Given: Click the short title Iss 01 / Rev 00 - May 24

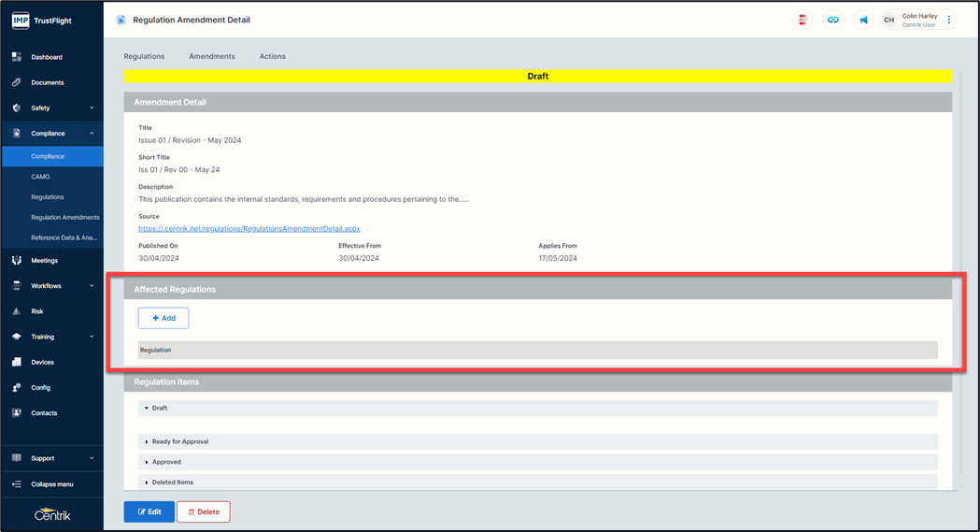Looking at the screenshot, I should 178,169.
